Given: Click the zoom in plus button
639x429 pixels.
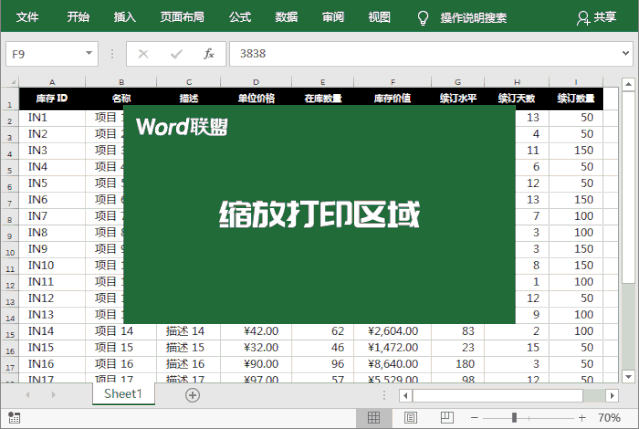Looking at the screenshot, I should click(x=582, y=418).
